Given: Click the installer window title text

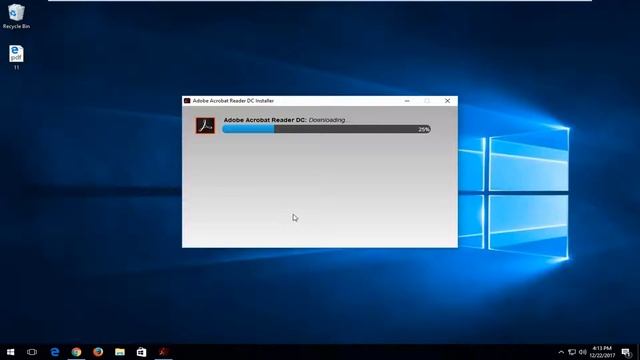Looking at the screenshot, I should pos(233,101).
